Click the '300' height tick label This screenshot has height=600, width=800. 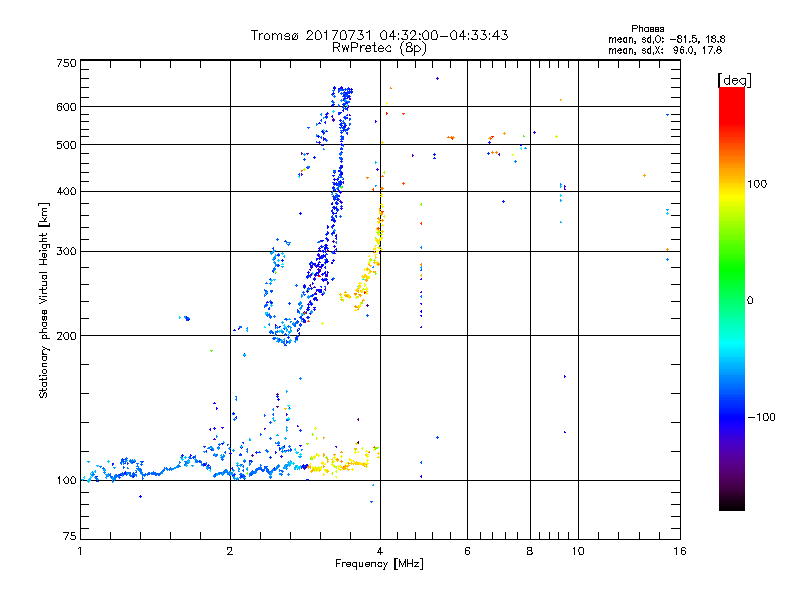66,251
